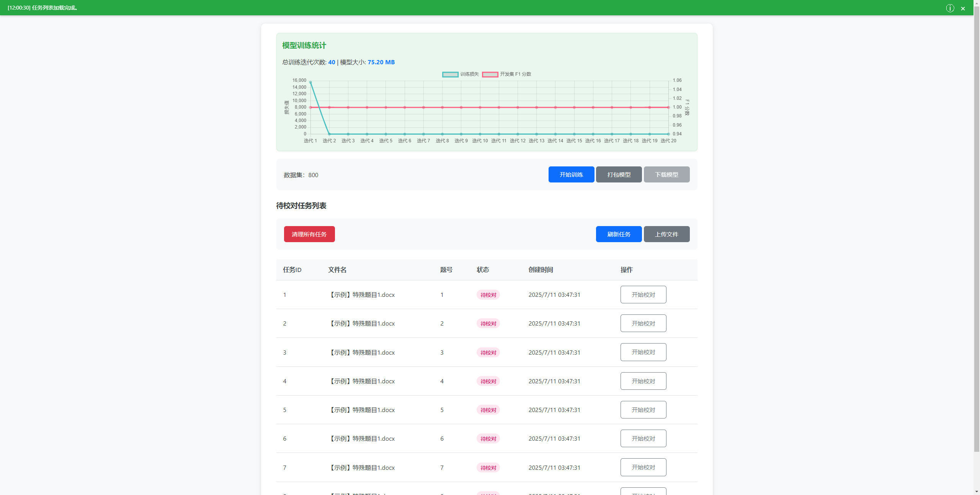Start 校对 for task 7
Screen dimensions: 980x495
tap(643, 467)
